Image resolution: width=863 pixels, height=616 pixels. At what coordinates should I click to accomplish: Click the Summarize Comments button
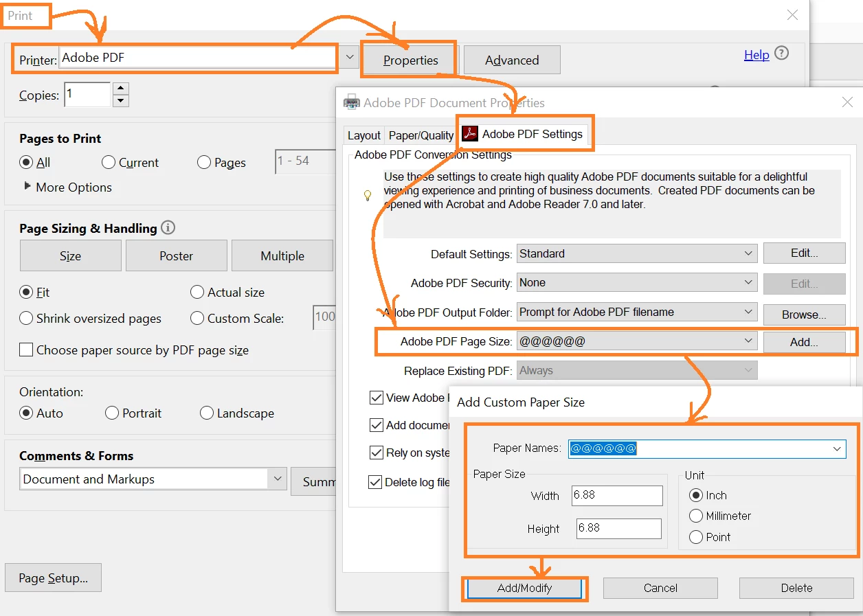click(x=314, y=481)
